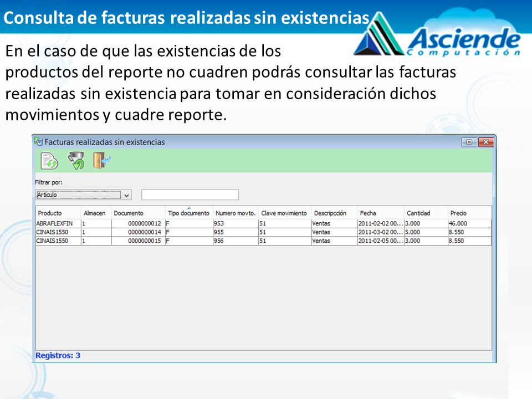Viewport: 532px width, 399px height.
Task: Click the window title bar app icon
Action: (x=38, y=142)
